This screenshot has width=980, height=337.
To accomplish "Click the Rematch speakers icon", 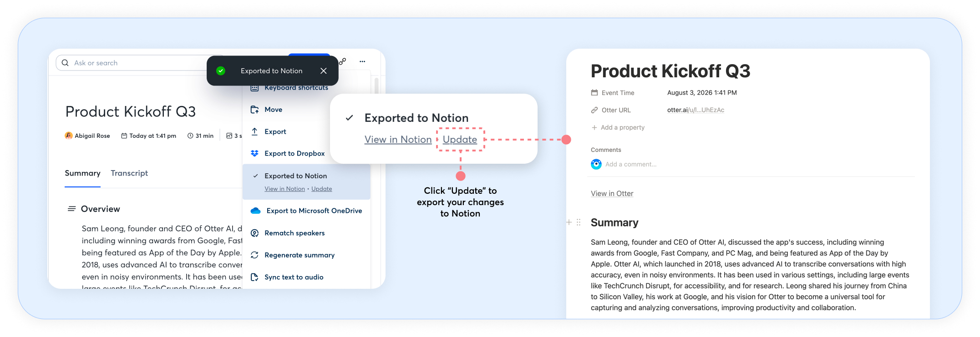I will pyautogui.click(x=254, y=233).
